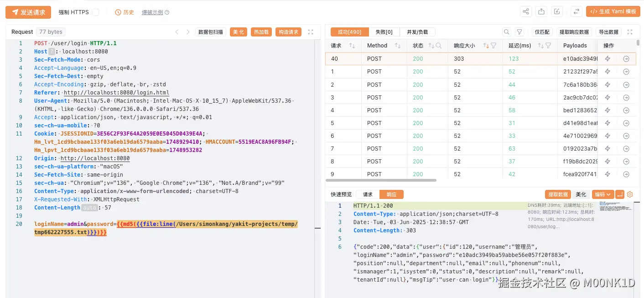Click the lightning action icon in request 40's row

(x=608, y=59)
